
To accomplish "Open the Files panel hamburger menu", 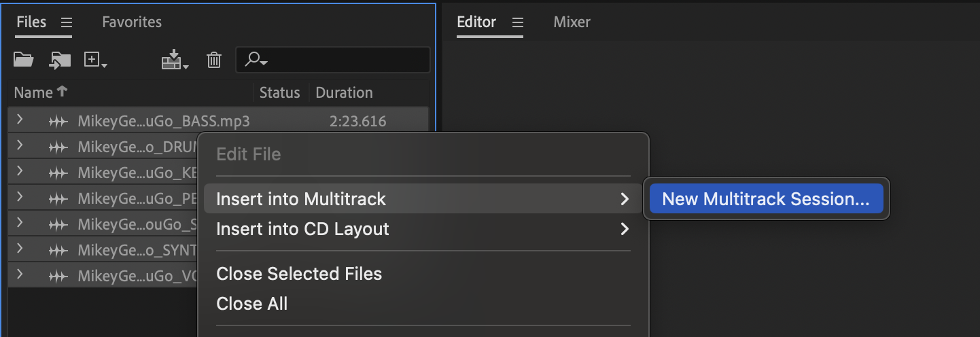I will tap(67, 22).
